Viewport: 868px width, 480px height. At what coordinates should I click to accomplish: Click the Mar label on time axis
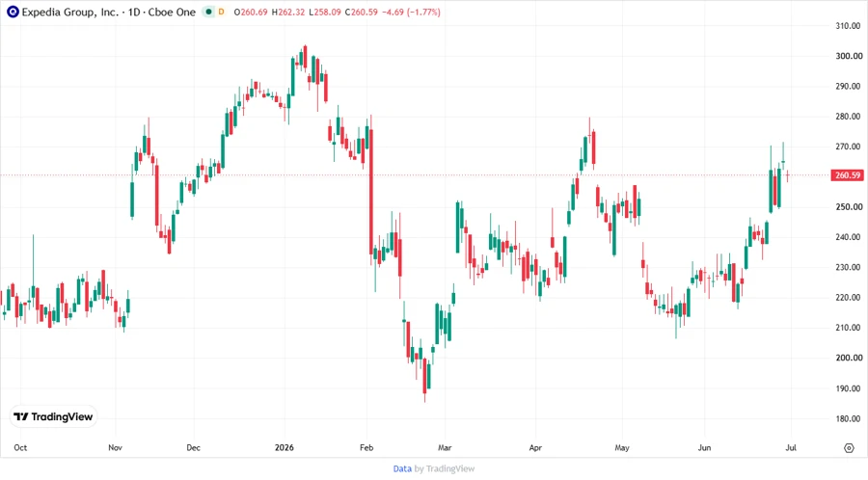coord(445,447)
